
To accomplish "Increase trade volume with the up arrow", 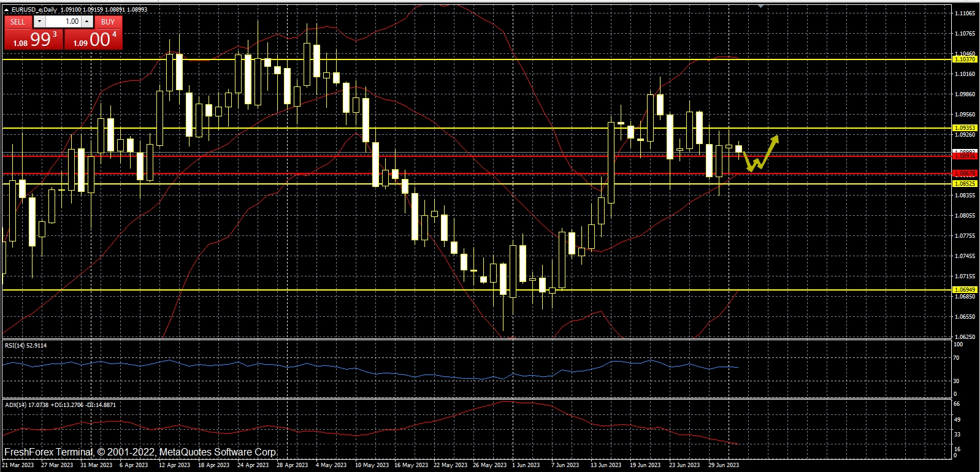I will (x=87, y=21).
